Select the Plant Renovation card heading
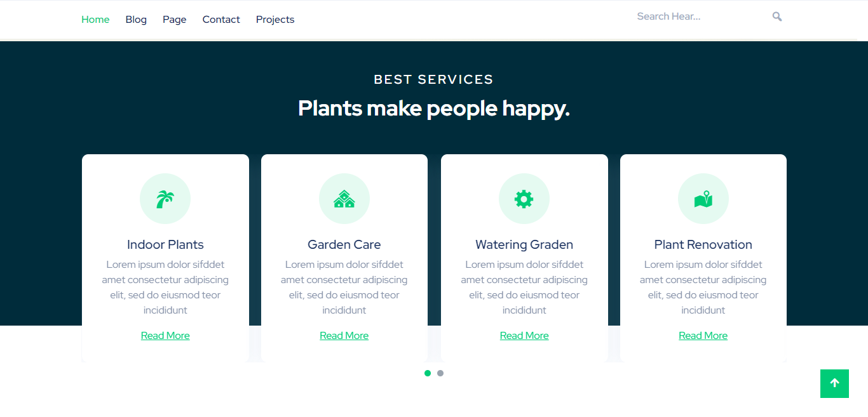 [703, 245]
